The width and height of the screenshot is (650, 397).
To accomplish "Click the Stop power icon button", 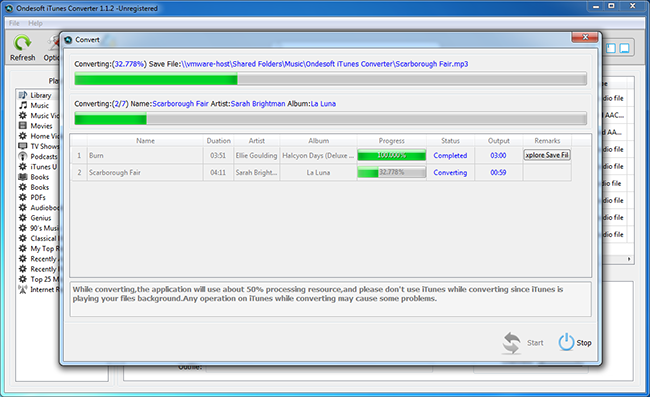I will [x=566, y=342].
